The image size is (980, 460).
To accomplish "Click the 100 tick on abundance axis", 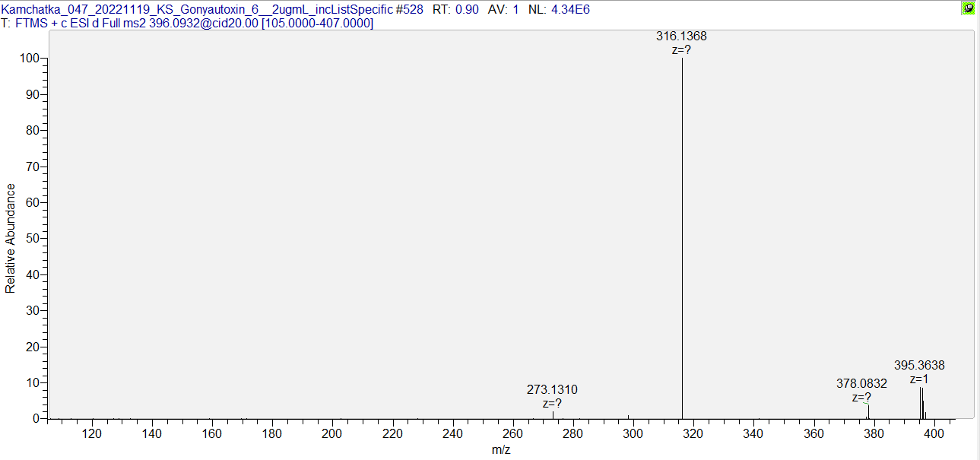I will click(x=31, y=59).
